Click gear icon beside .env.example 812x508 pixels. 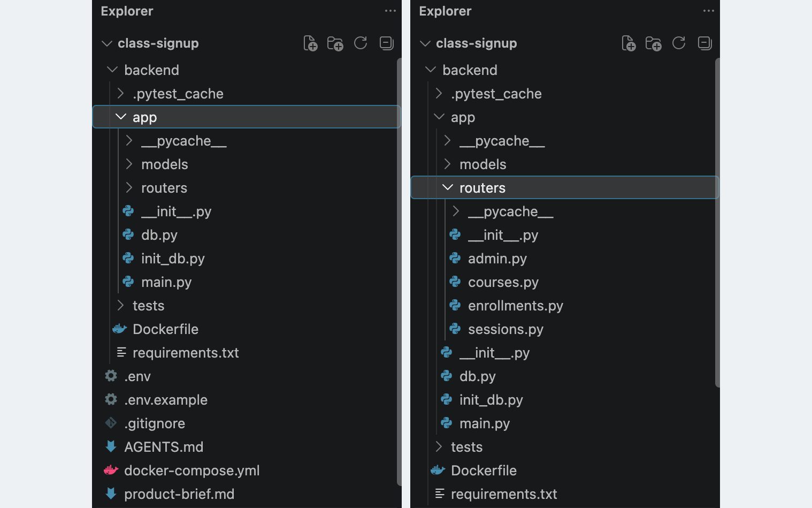(x=111, y=400)
